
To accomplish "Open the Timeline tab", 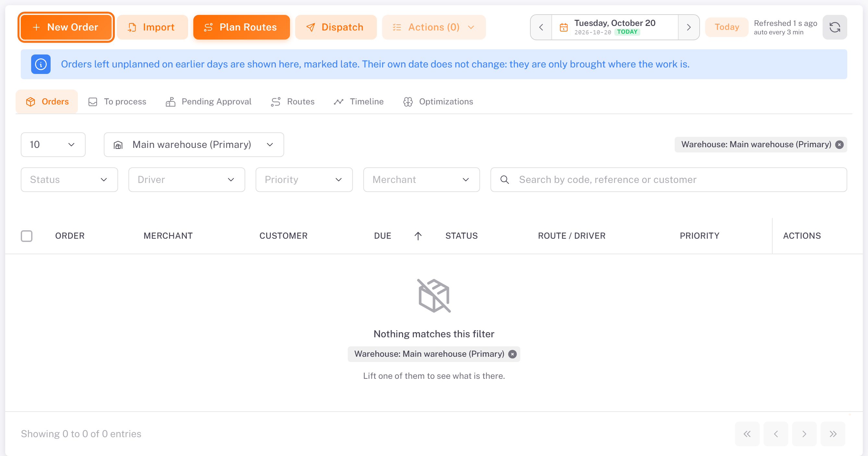I will pos(358,102).
